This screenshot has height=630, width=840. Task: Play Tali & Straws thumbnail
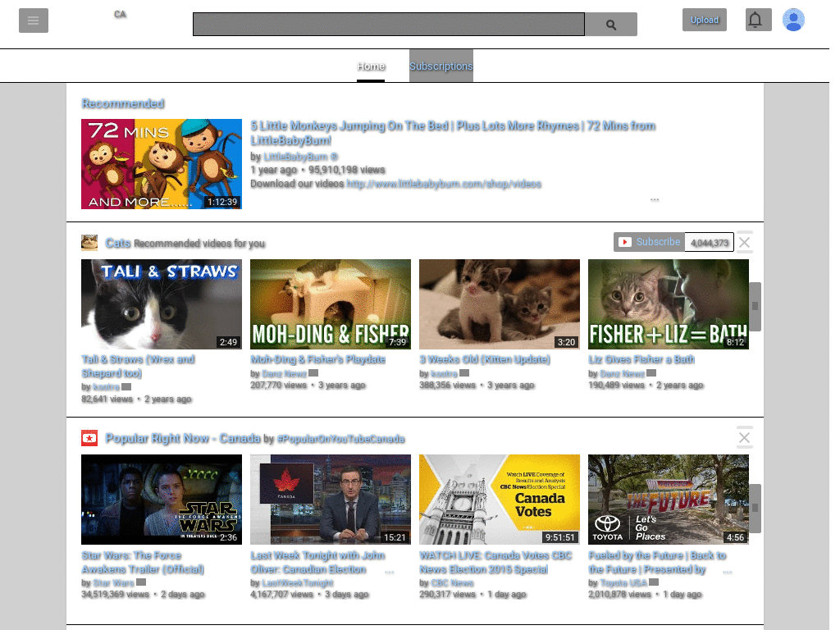(162, 304)
